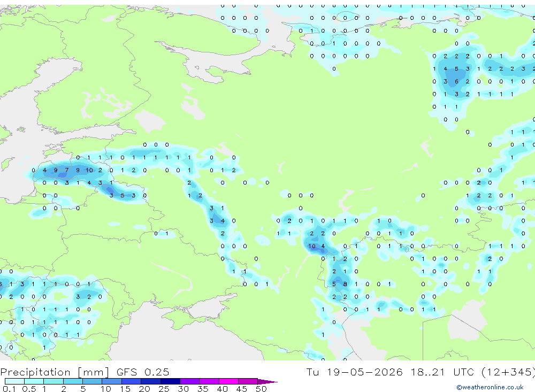Viewport: 535px width, 392px height.
Task: Click the 20–25 mm dark blue legend swatch
Action: pyautogui.click(x=150, y=381)
